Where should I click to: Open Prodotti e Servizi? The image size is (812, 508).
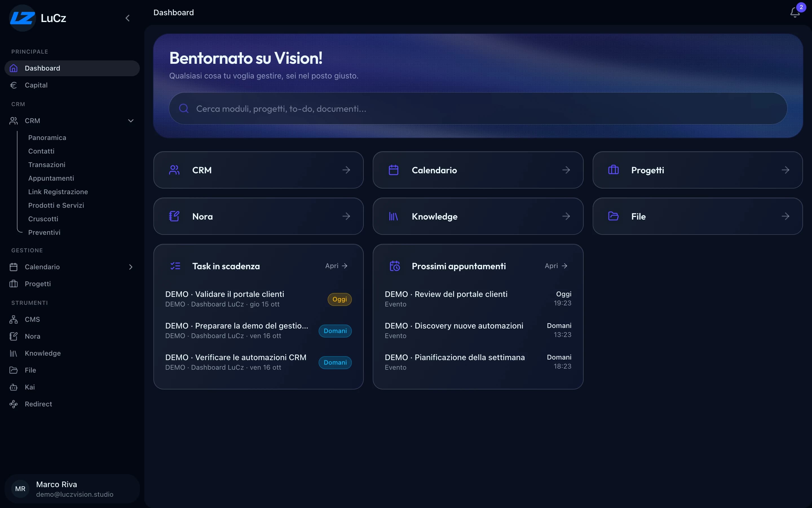tap(56, 205)
